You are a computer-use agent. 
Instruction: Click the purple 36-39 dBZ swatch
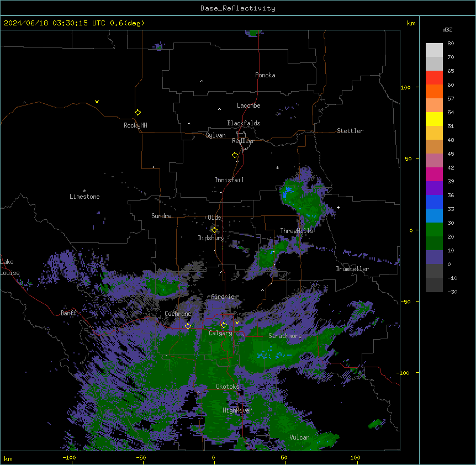434,188
